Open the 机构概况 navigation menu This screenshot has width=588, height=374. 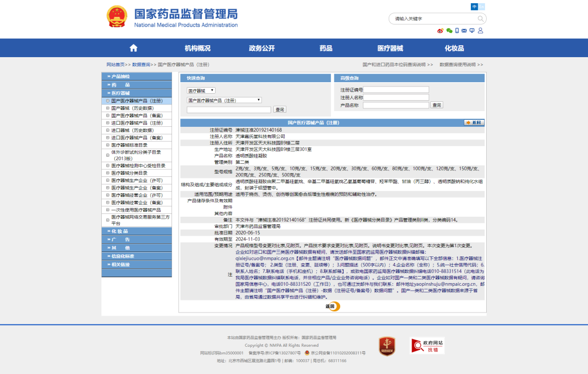coord(198,48)
